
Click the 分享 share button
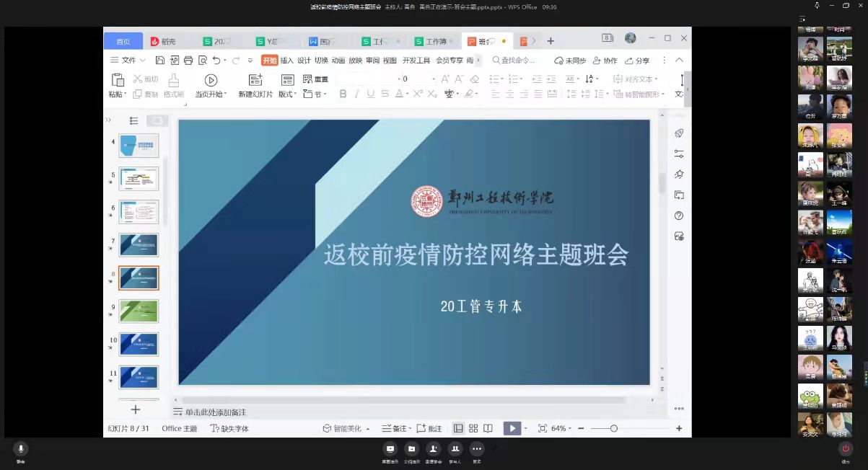(x=637, y=61)
